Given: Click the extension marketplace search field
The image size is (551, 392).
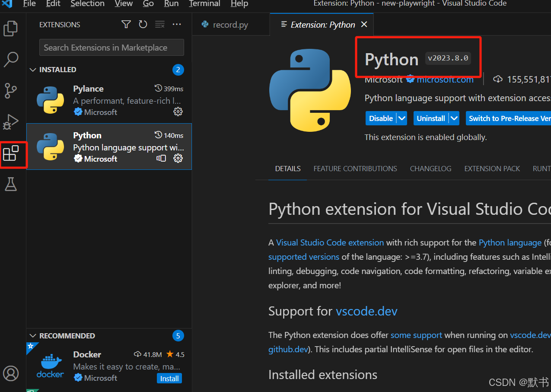Looking at the screenshot, I should pos(111,47).
